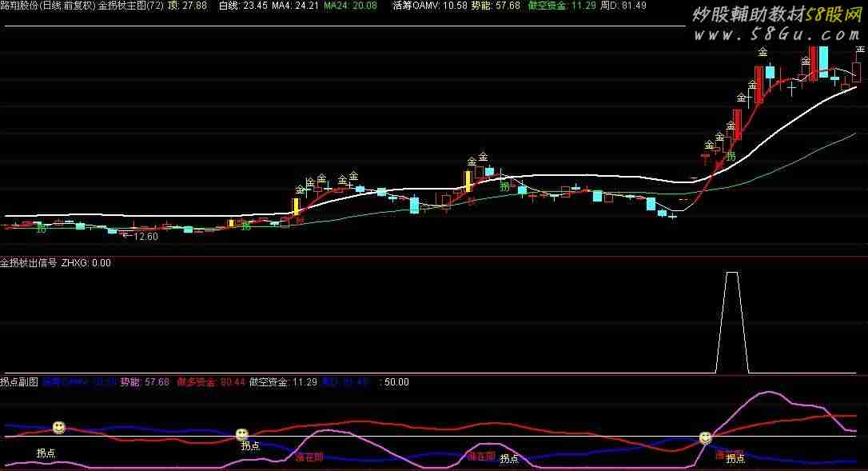Click the leftmost smiley face marker
868x471 pixels.
(59, 428)
